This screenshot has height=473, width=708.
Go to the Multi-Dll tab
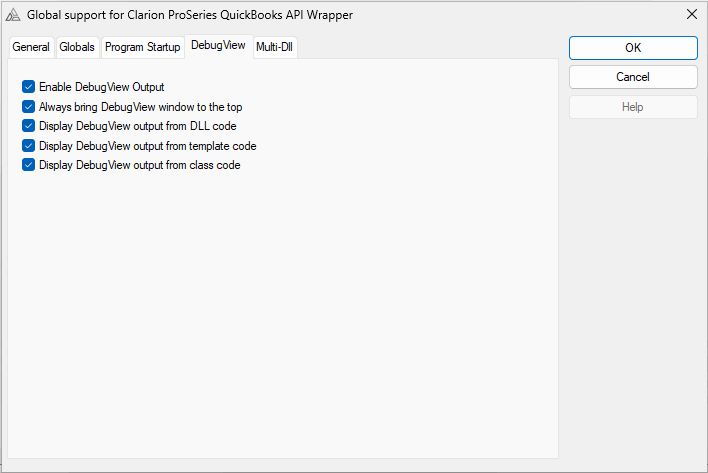point(275,47)
